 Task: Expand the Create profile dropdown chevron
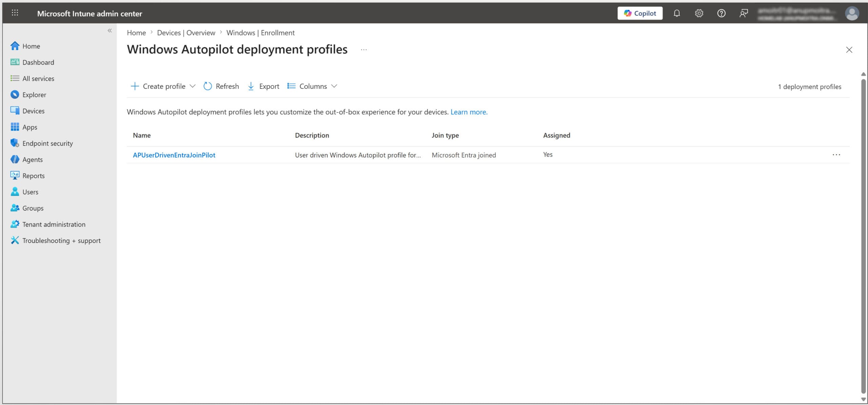[x=193, y=86]
